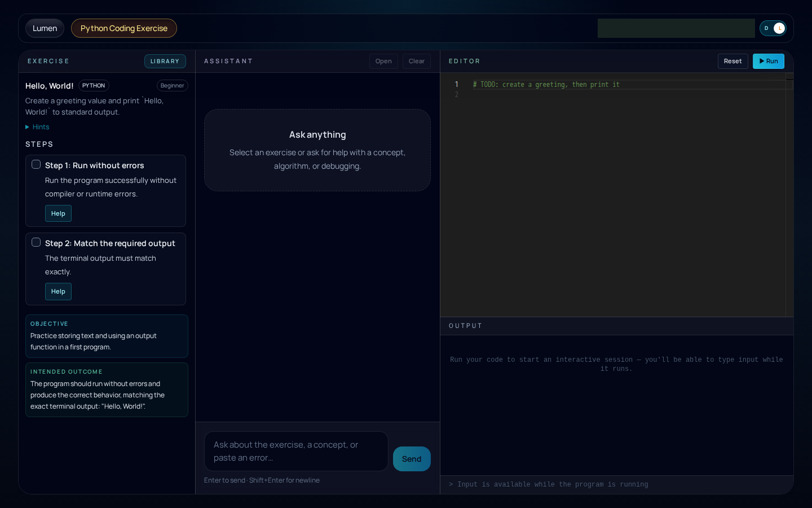This screenshot has height=508, width=812.
Task: Place cursor on editor line 1 TODO comment
Action: point(546,85)
